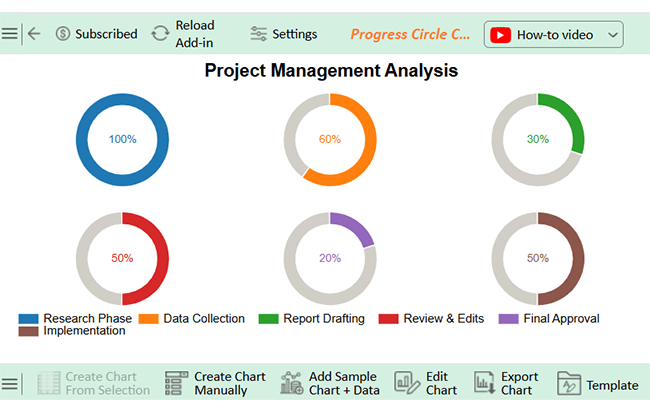Click the Subscribed dollar icon
This screenshot has height=412, width=650.
pyautogui.click(x=63, y=34)
